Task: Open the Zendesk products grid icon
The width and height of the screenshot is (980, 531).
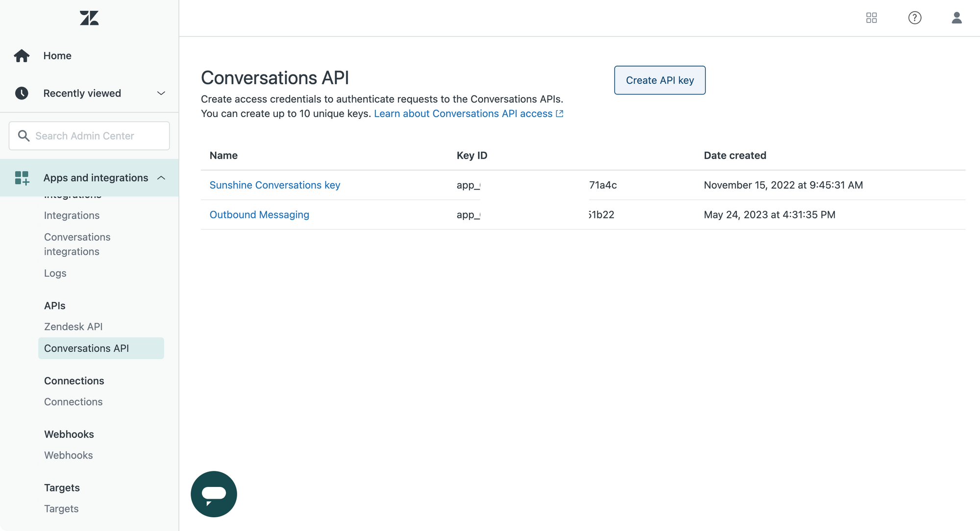Action: (x=871, y=18)
